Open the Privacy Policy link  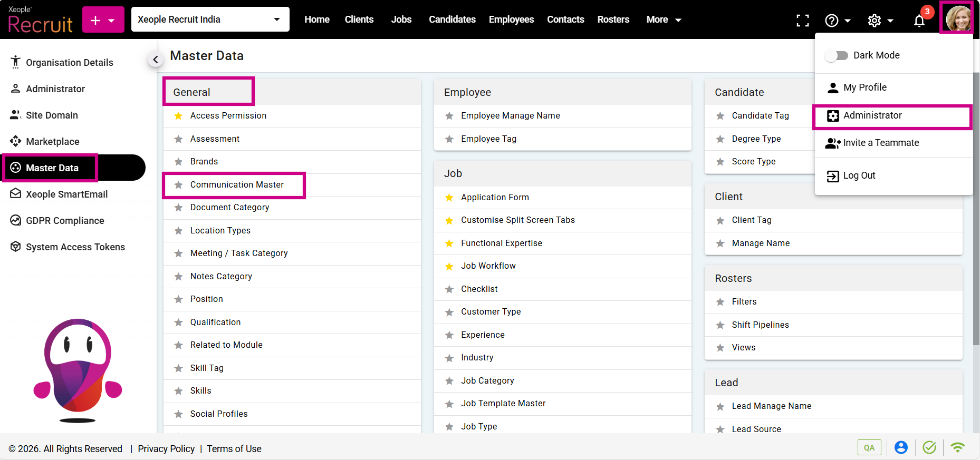166,448
